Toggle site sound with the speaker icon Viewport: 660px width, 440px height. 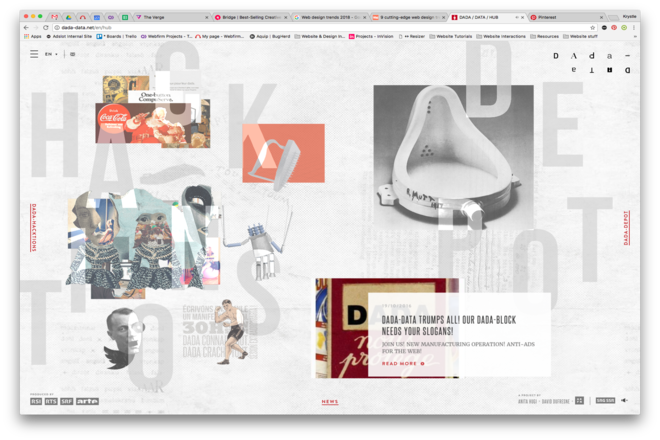point(625,400)
